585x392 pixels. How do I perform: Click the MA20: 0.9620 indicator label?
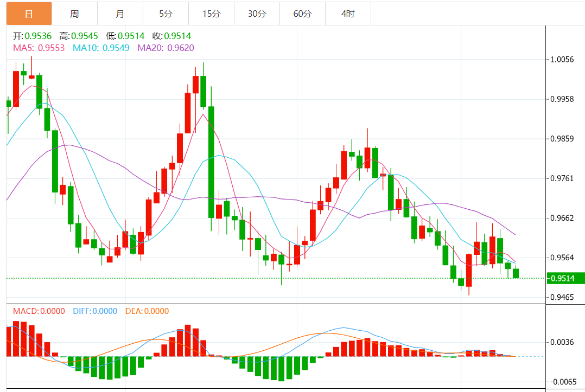[166, 48]
